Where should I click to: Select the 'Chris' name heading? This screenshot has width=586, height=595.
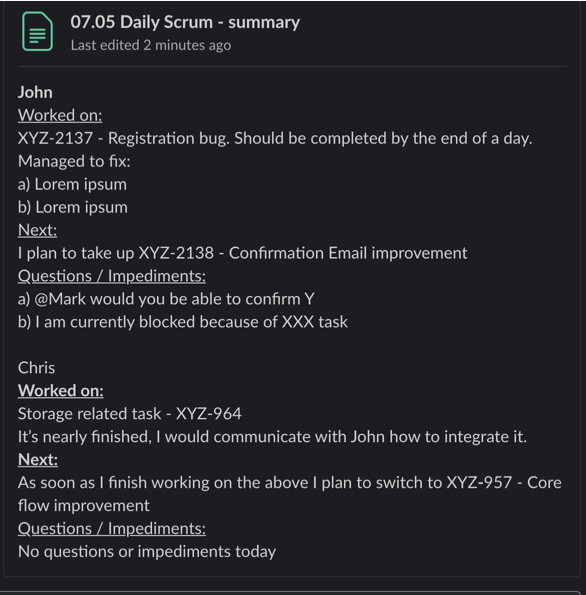[x=36, y=368]
